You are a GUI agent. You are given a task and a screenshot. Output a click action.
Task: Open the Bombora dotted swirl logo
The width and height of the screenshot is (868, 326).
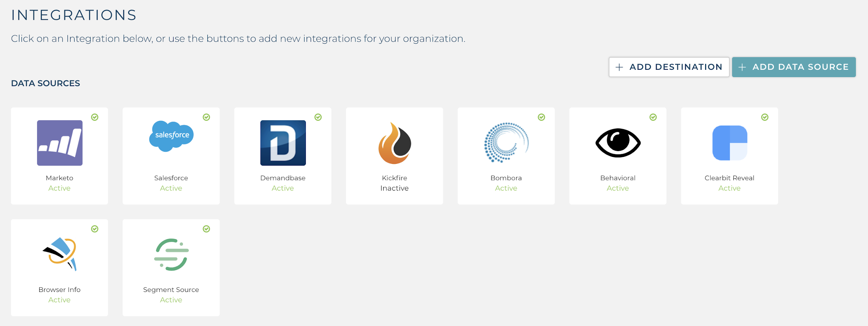[x=506, y=142]
